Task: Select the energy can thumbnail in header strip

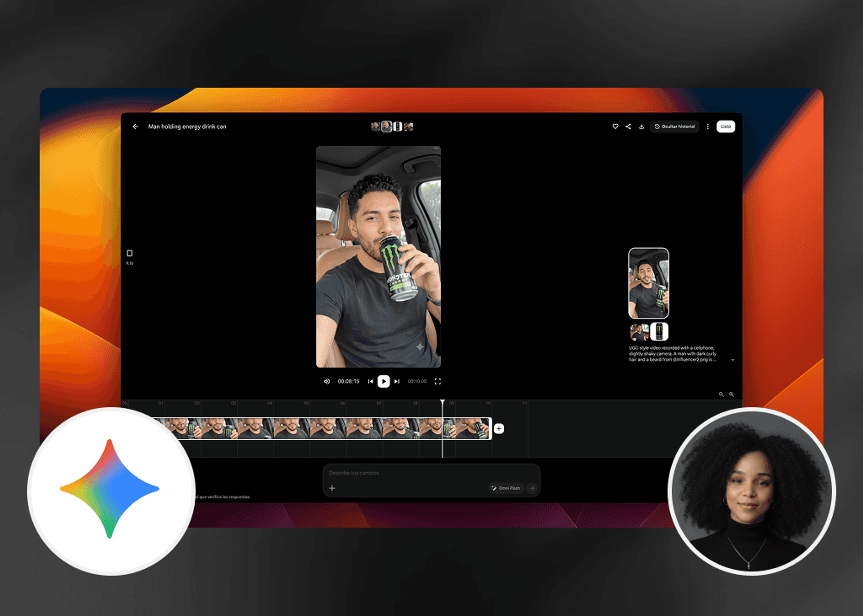Action: (397, 126)
